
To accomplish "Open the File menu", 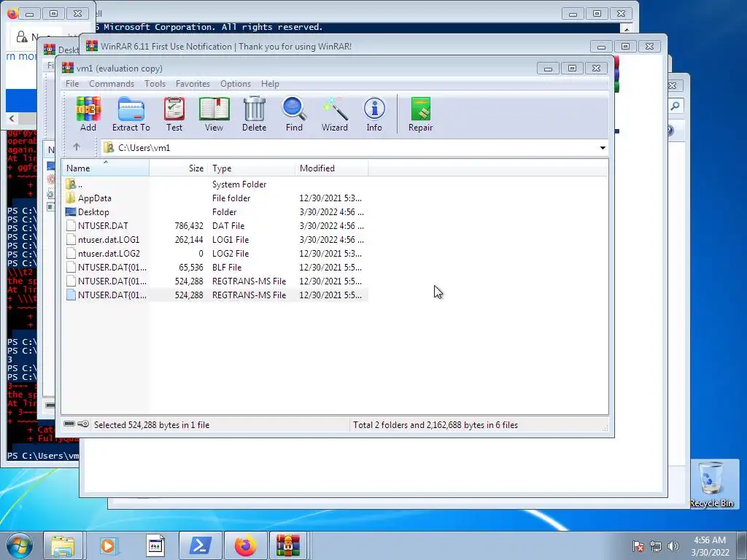I will click(x=72, y=83).
